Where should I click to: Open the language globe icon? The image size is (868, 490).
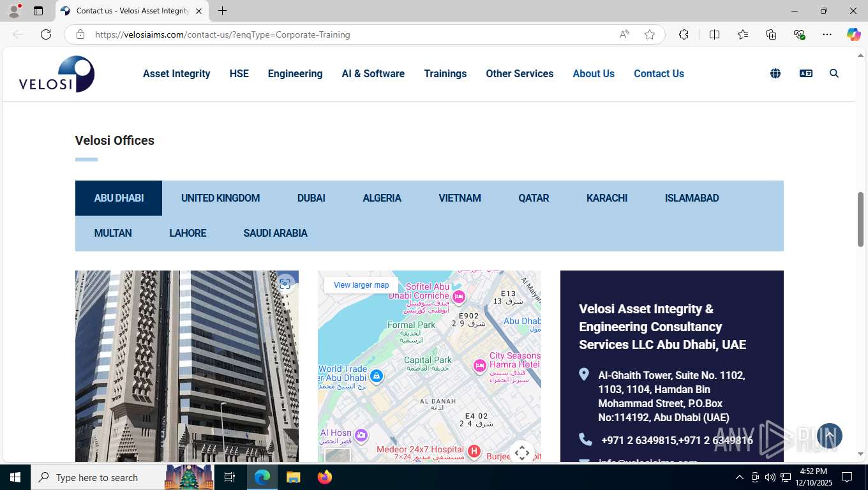click(x=775, y=73)
